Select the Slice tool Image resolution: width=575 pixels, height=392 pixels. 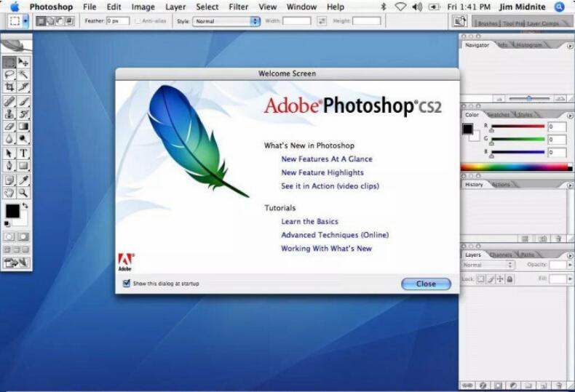pos(23,87)
